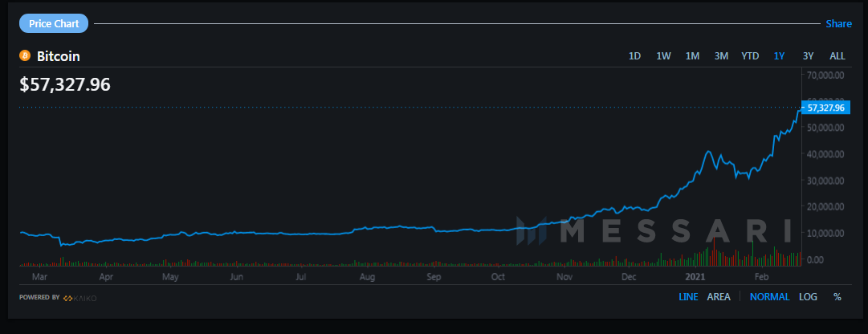Screen dimensions: 868x334
Task: Click the 2021 marker on the timeline
Action: click(x=695, y=276)
